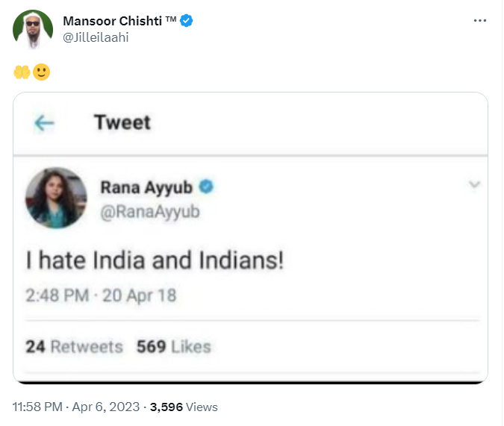
Task: Open the @Jilleilaahi handle link
Action: [96, 37]
